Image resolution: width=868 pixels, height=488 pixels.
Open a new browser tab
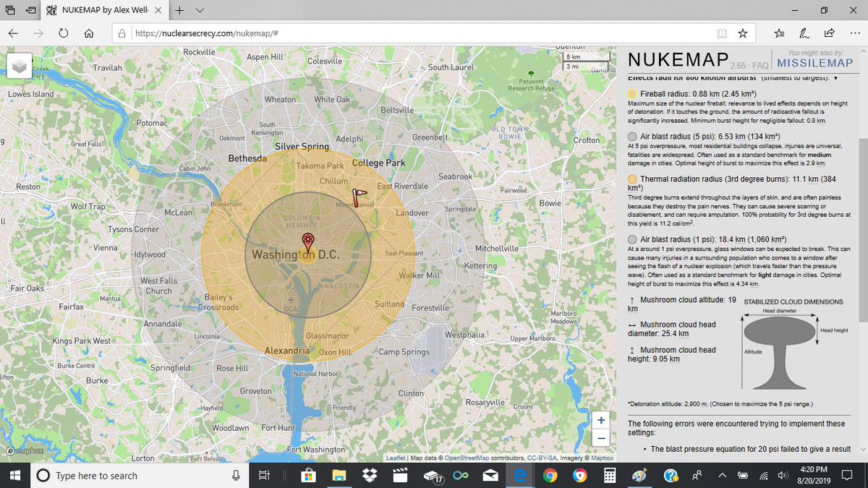coord(179,11)
